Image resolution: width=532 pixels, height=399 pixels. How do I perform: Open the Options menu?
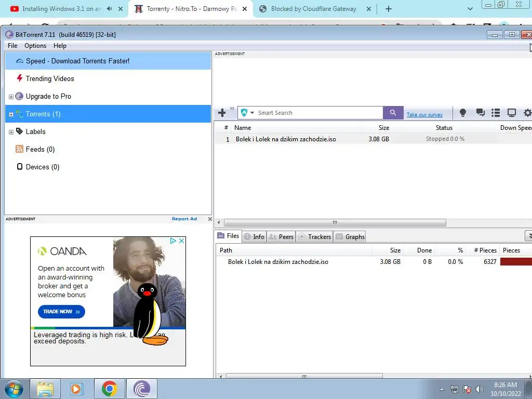pyautogui.click(x=35, y=46)
